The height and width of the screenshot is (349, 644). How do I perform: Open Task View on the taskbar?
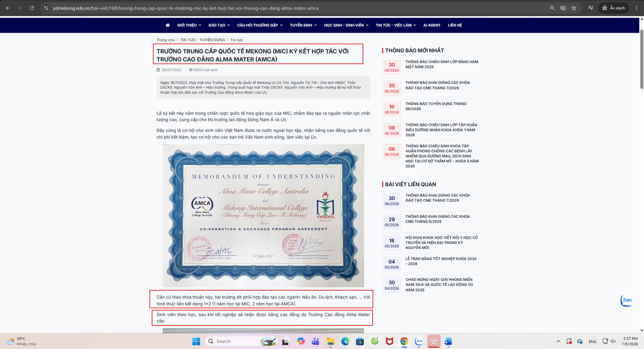(x=286, y=341)
